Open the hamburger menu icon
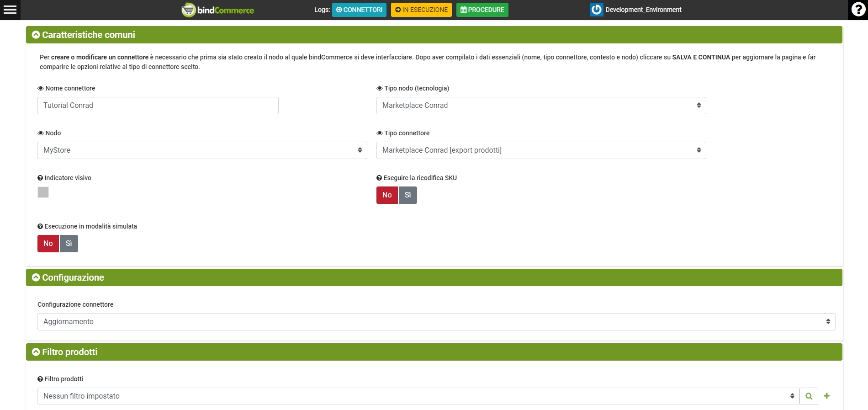Image resolution: width=868 pixels, height=410 pixels. (x=10, y=10)
